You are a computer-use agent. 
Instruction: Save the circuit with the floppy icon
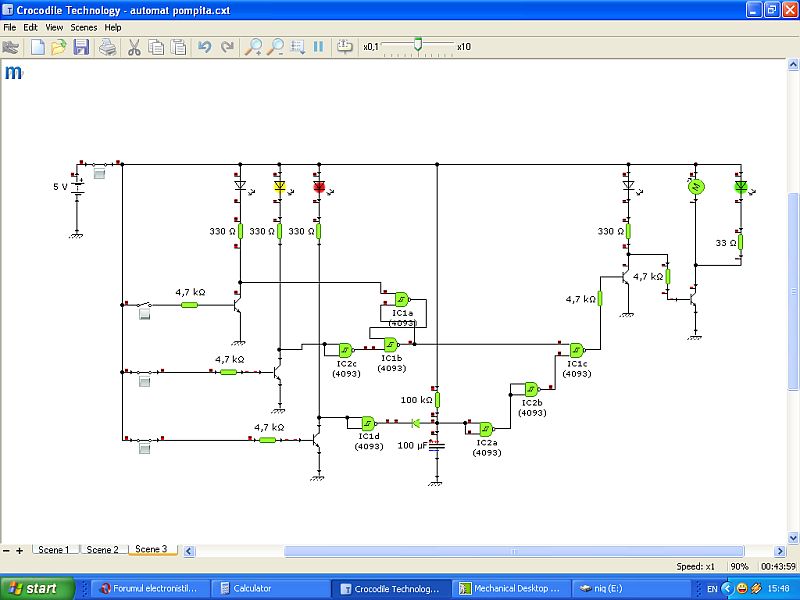tap(81, 47)
